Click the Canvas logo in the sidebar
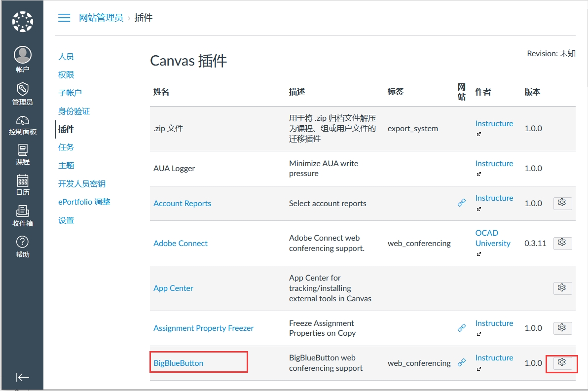Screen dimensions: 588x391 click(x=22, y=21)
